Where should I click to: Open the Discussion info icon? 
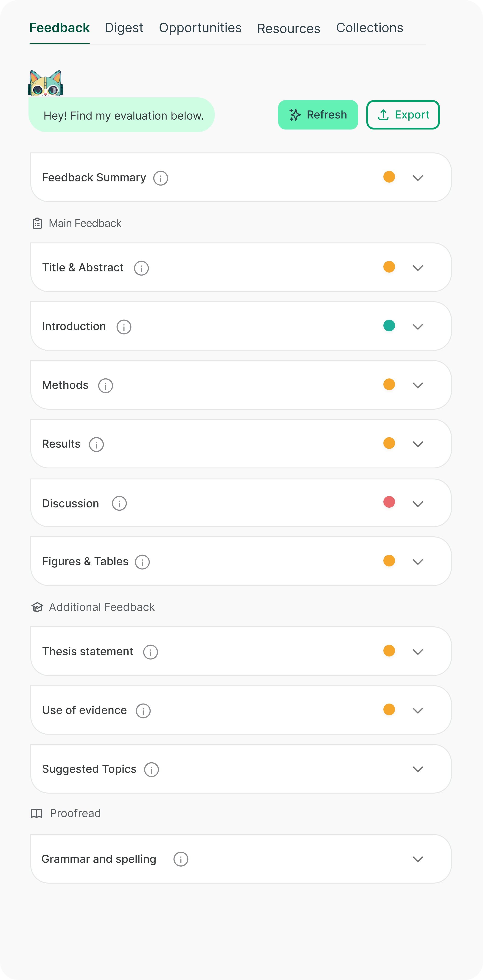pos(119,504)
